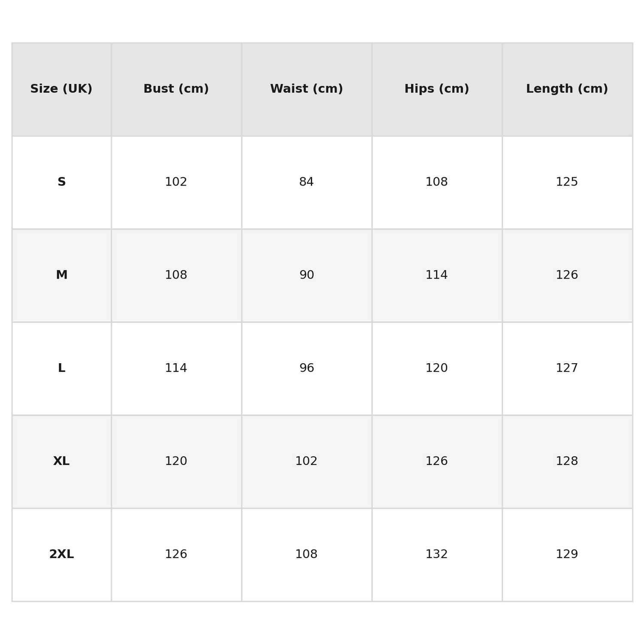Select the length value 128 cell
644x644 pixels.
pos(567,462)
